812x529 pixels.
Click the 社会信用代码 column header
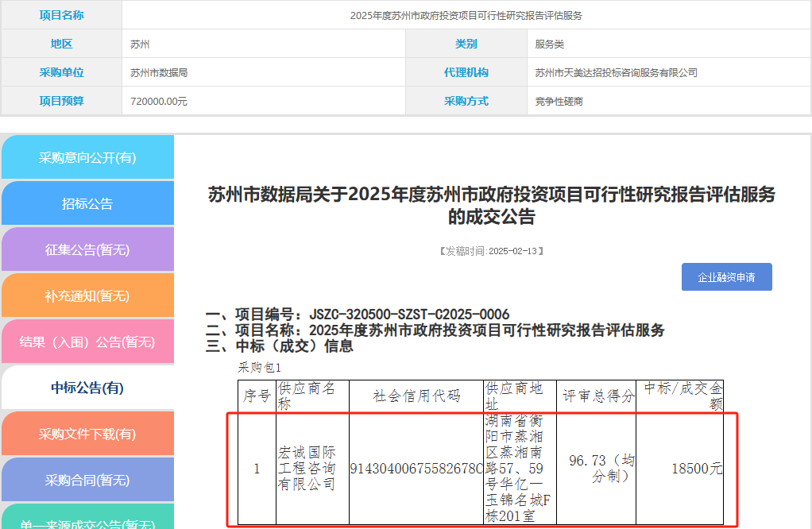416,396
